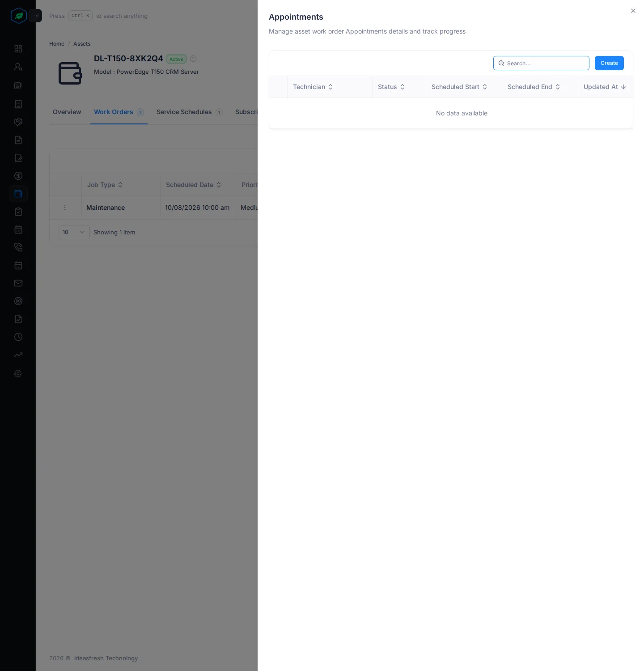644x671 pixels.
Task: Focus the appointments Search field
Action: pyautogui.click(x=541, y=63)
